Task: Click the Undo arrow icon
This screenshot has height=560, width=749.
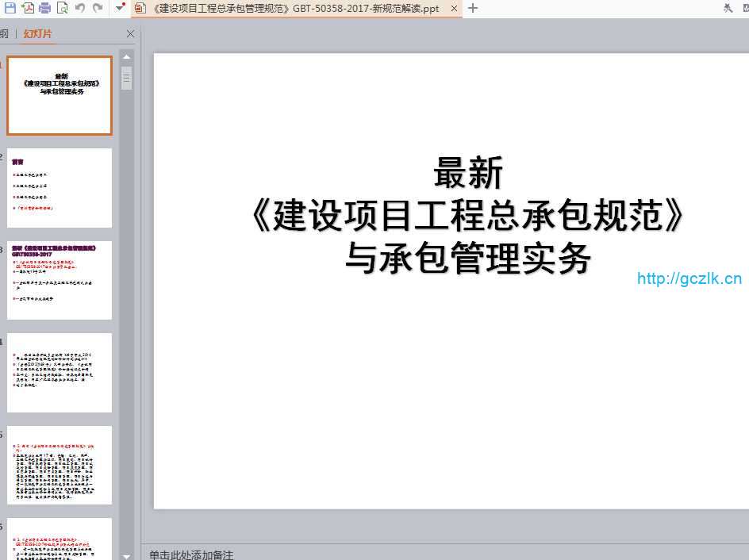Action: click(80, 8)
